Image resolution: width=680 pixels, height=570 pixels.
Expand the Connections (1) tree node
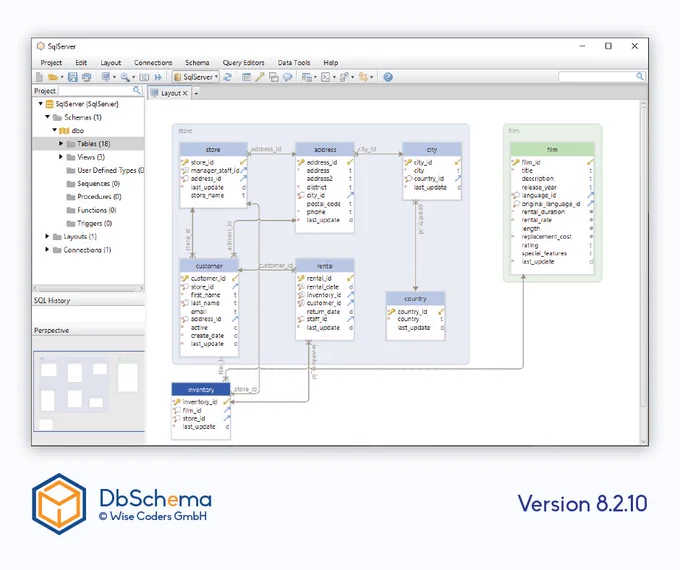click(47, 249)
